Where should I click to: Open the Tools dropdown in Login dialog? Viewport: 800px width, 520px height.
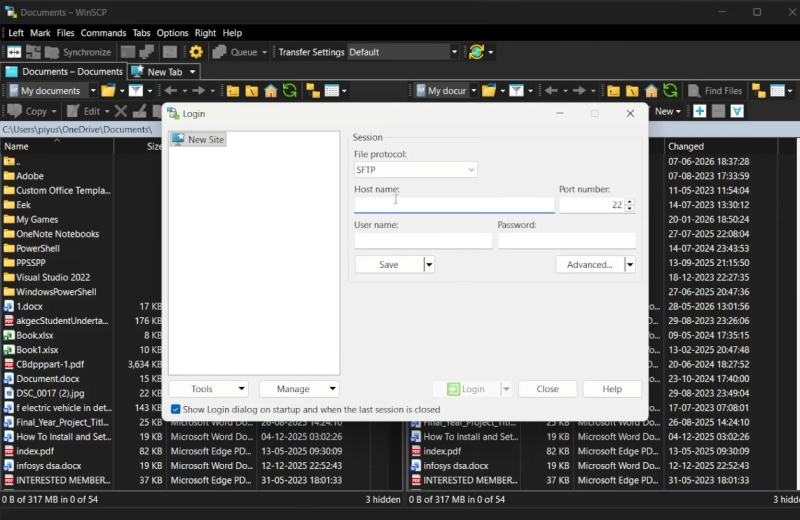pos(208,389)
